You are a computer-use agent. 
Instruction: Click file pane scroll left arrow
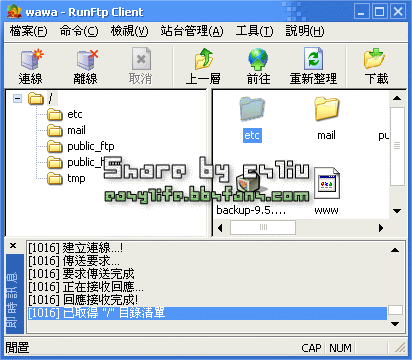tap(220, 228)
